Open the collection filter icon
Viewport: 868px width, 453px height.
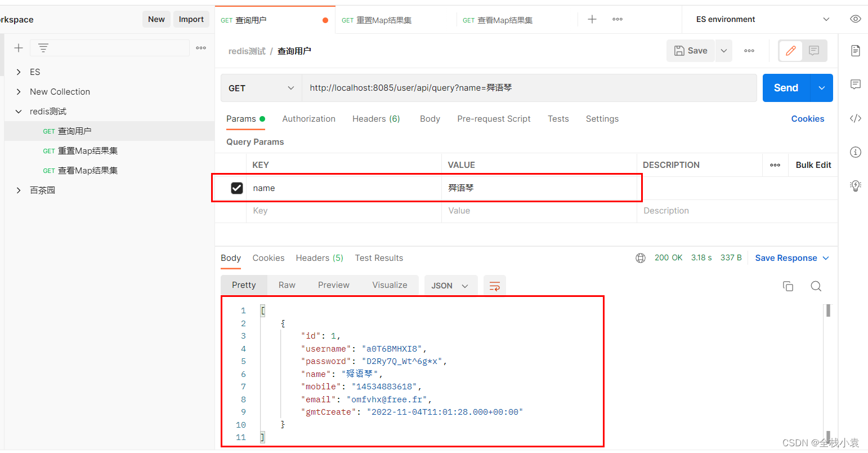pos(43,48)
